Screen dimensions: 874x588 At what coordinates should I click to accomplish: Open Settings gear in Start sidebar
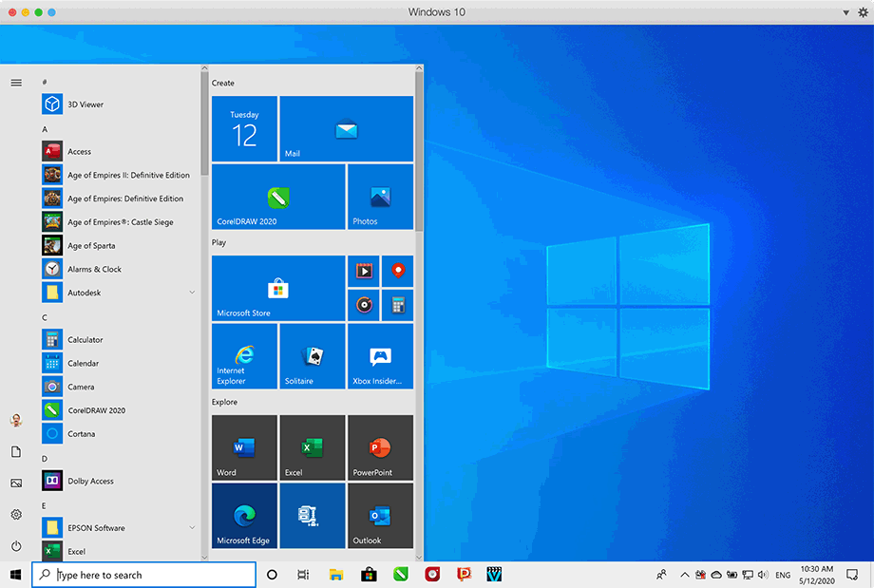coord(16,515)
